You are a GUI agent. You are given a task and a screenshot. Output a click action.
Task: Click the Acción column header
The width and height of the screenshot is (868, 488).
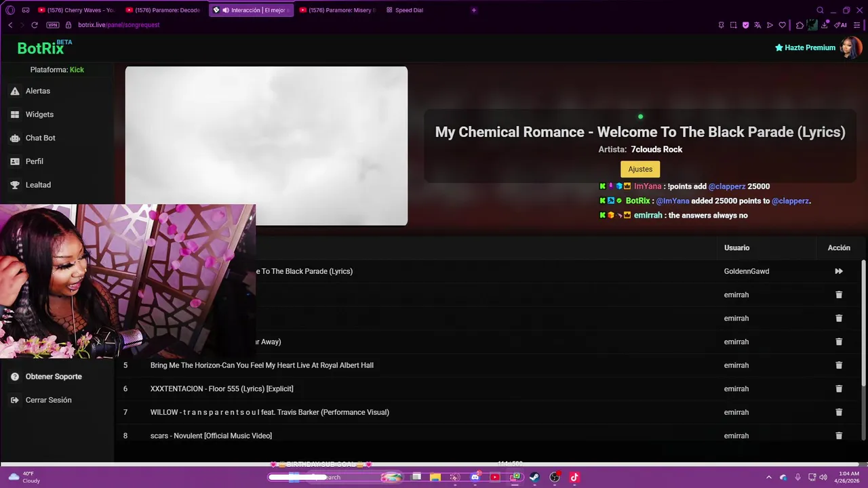(x=839, y=248)
